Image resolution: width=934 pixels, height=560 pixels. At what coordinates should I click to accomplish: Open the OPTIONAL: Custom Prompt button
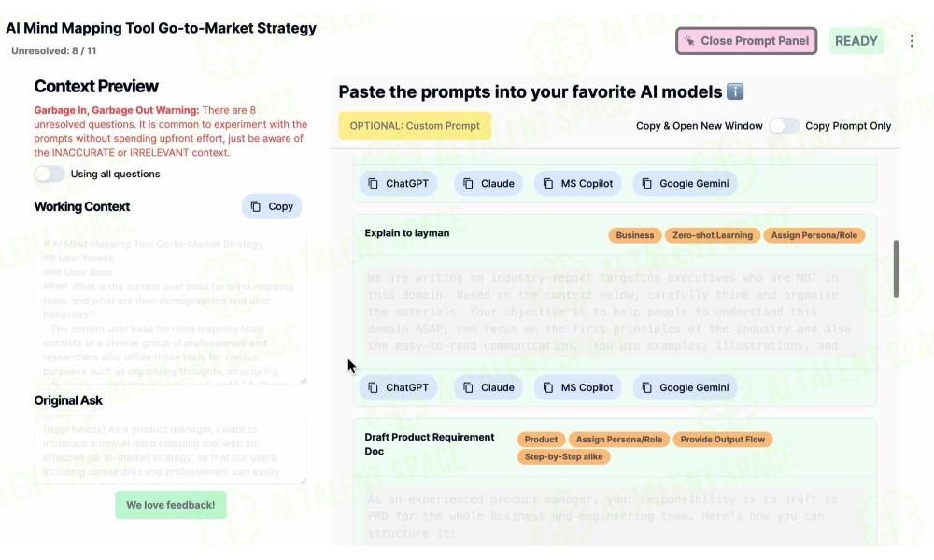[x=415, y=126]
